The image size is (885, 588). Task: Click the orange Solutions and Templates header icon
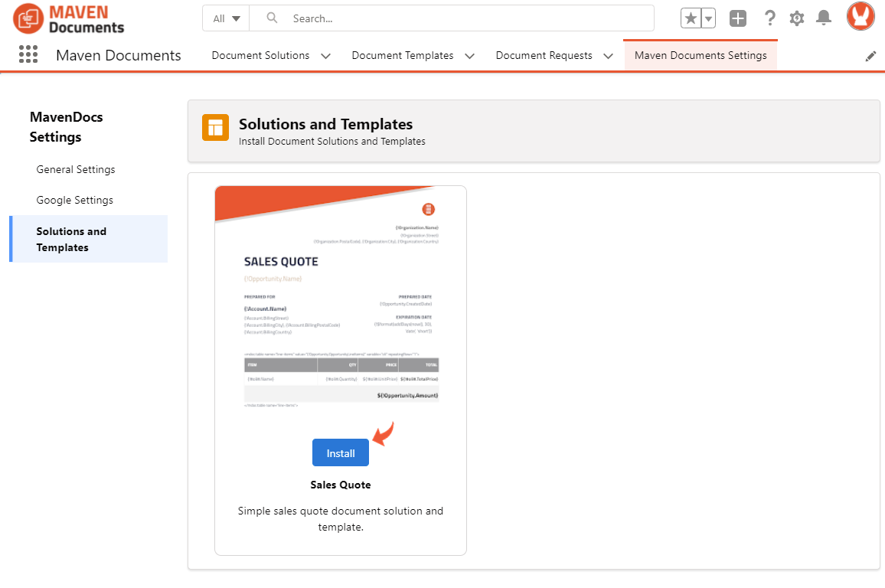coord(215,127)
